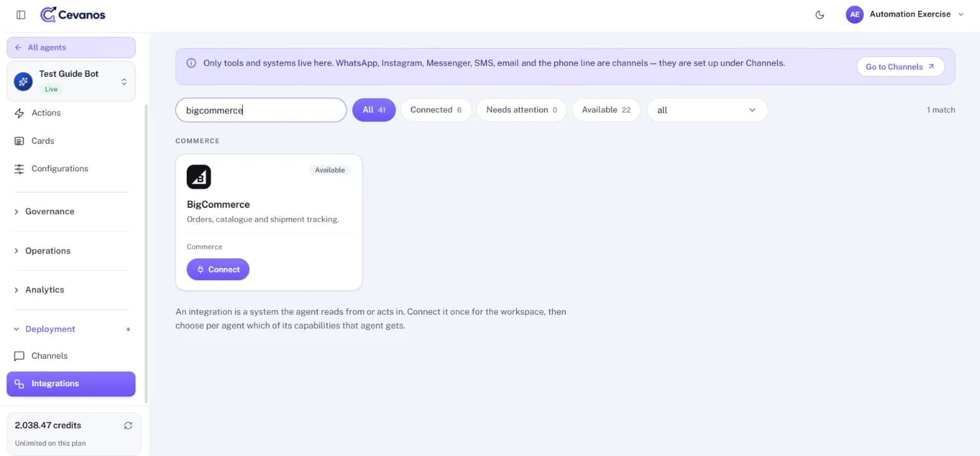Click Unlimited on this plan text
980x456 pixels.
[x=51, y=443]
